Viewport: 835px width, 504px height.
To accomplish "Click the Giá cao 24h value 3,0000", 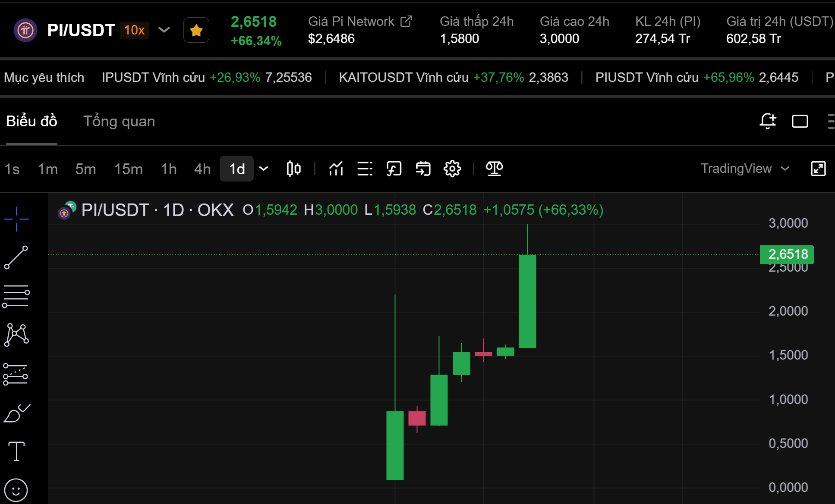I will (x=559, y=39).
